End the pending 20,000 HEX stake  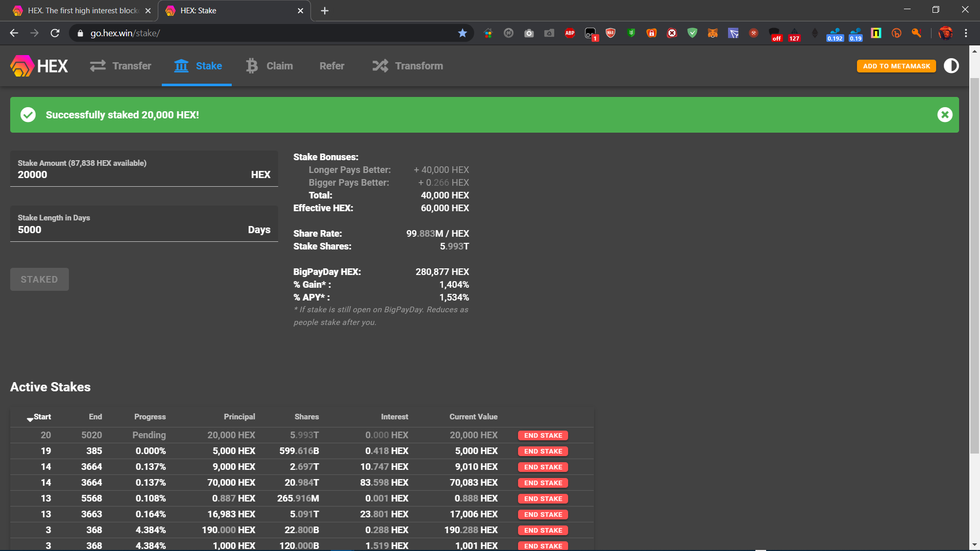coord(543,435)
